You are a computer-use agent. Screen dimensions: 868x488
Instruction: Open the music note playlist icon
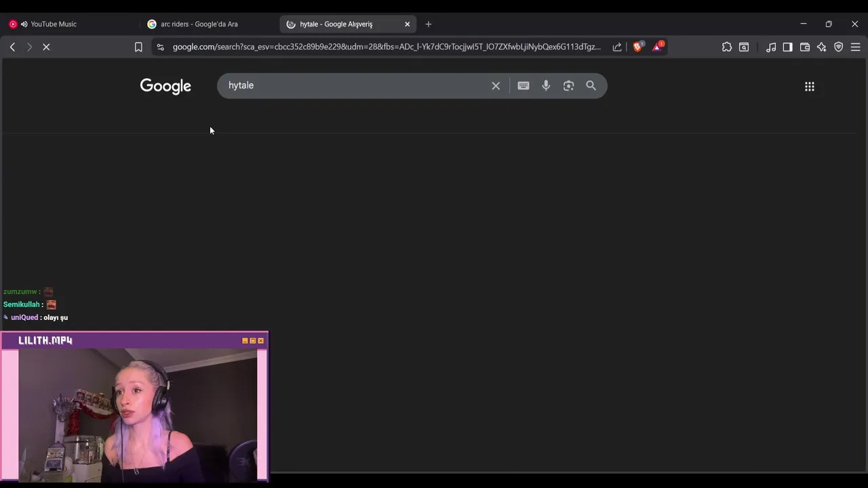coord(771,47)
